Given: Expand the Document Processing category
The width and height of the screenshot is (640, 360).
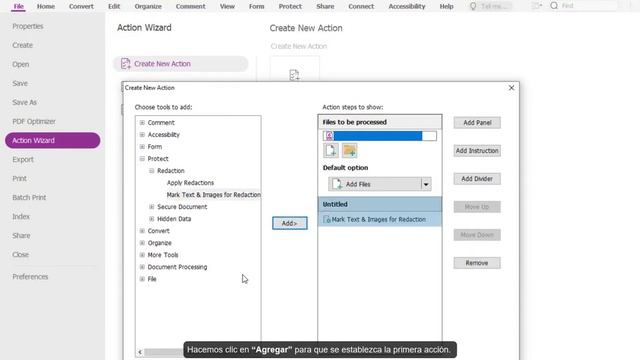Looking at the screenshot, I should pos(142,267).
